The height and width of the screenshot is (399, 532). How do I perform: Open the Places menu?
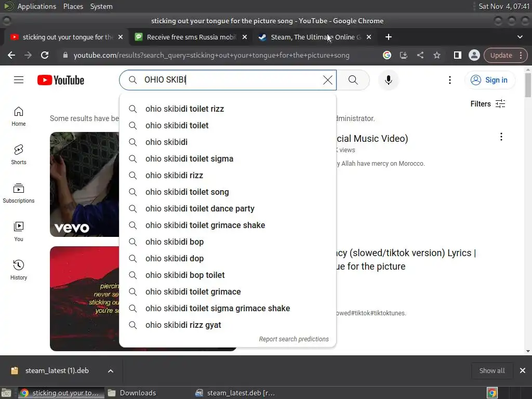pyautogui.click(x=73, y=6)
